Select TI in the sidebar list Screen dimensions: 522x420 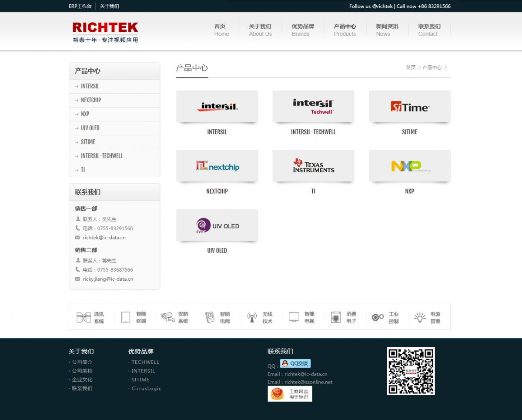tap(114, 170)
